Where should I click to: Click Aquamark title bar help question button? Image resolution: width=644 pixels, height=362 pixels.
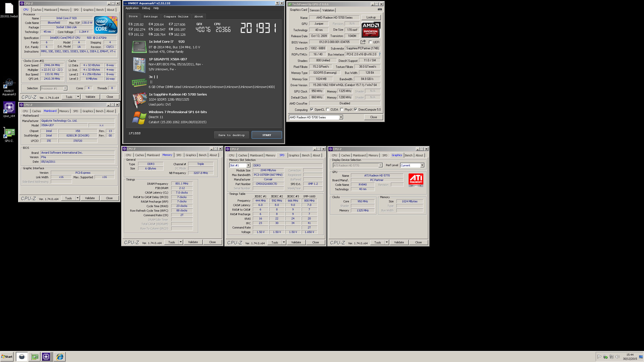(277, 3)
